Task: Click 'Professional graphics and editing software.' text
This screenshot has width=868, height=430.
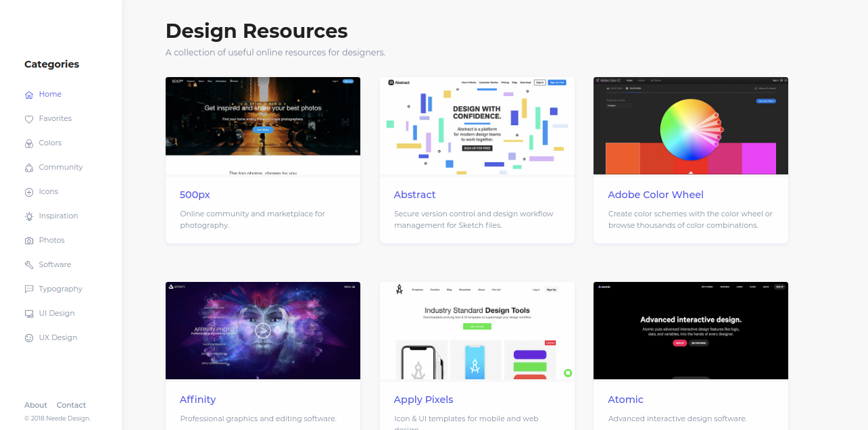Action: click(258, 419)
